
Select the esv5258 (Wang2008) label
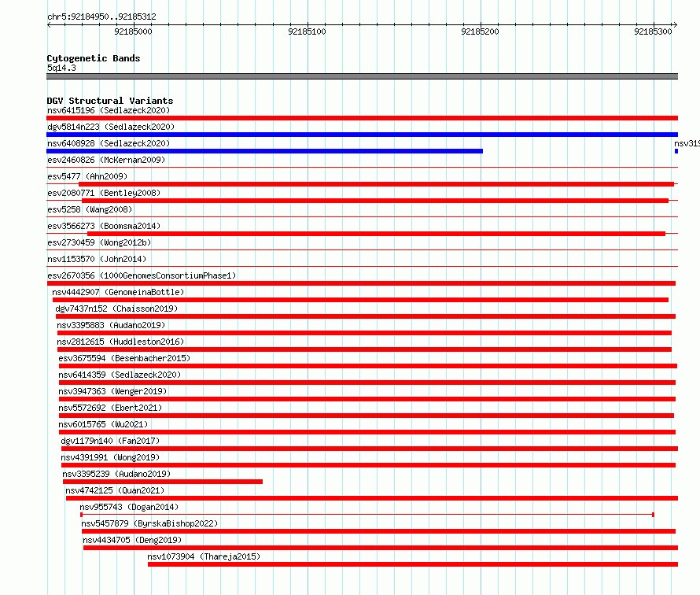[90, 209]
